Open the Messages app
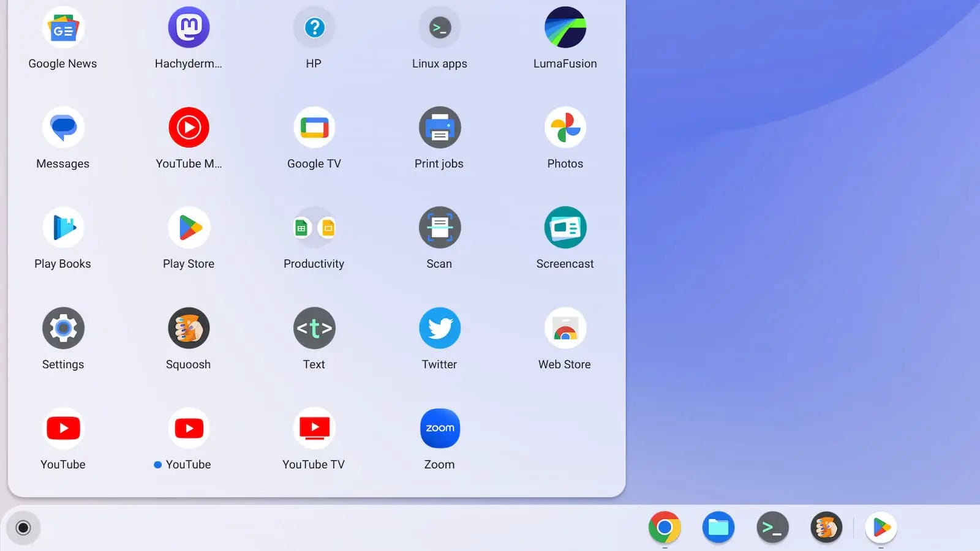The height and width of the screenshot is (551, 980). 63,127
